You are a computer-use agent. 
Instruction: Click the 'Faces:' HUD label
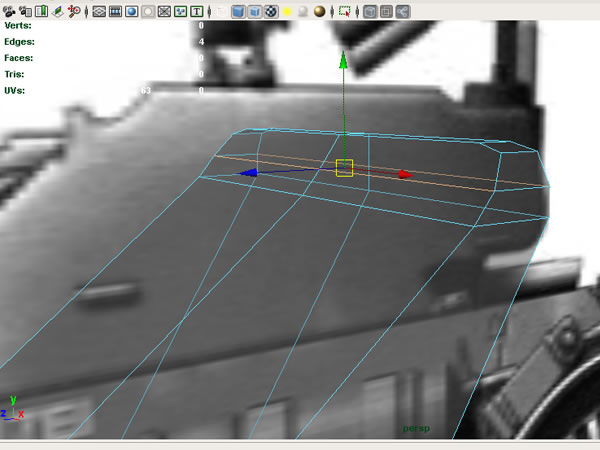click(19, 58)
